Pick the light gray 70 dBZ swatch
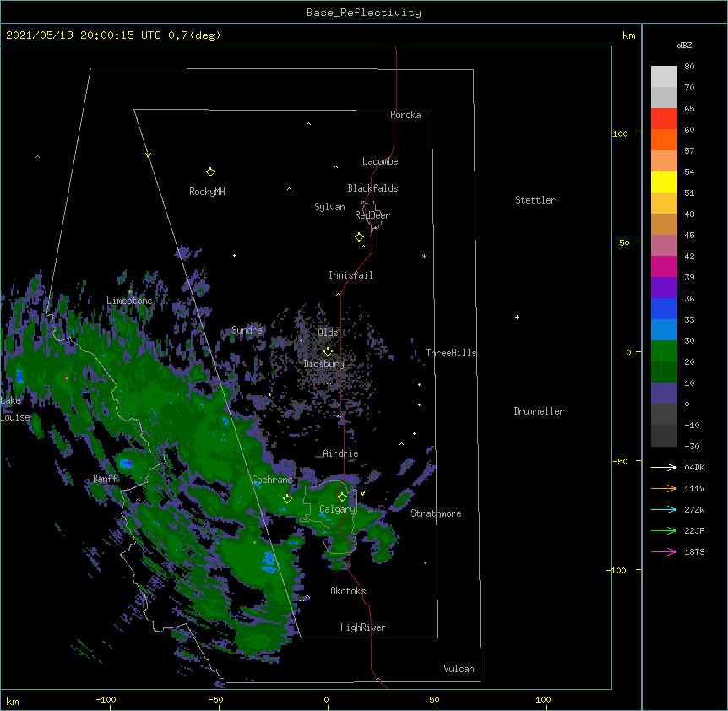The width and height of the screenshot is (728, 711). (x=664, y=77)
